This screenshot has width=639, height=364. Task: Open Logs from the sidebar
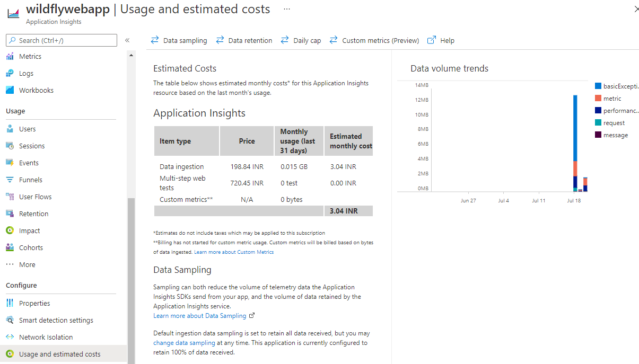26,74
